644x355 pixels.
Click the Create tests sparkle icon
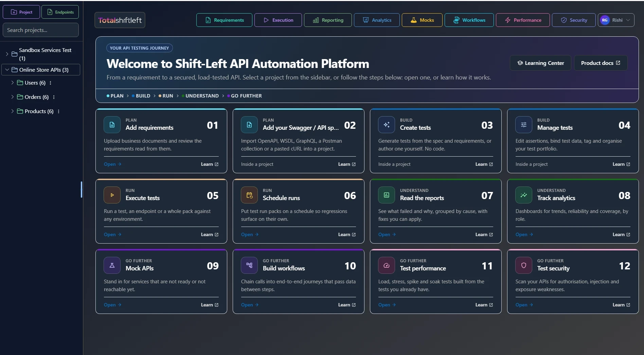tap(387, 125)
